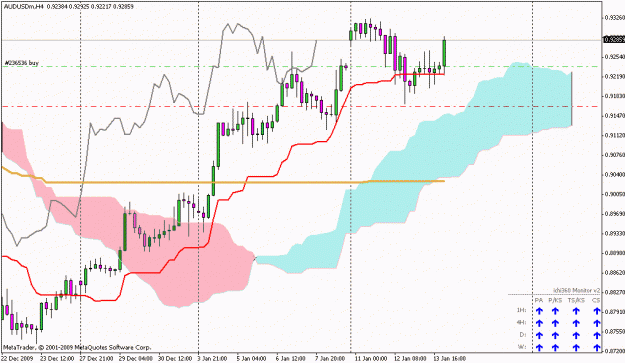Click the 1H P/KS up arrow
The height and width of the screenshot is (363, 625).
tap(555, 310)
